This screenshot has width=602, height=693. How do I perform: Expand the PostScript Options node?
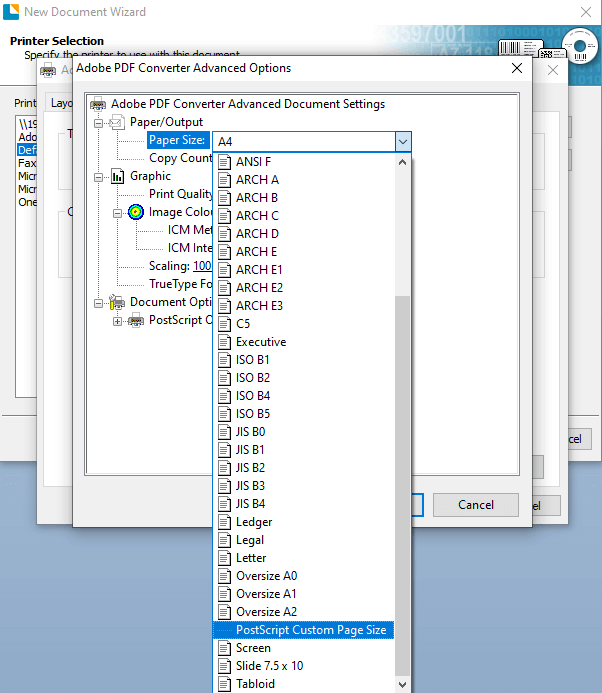117,321
